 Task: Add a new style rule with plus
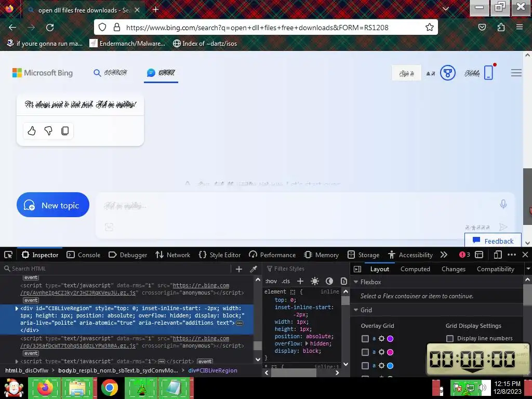click(x=300, y=281)
